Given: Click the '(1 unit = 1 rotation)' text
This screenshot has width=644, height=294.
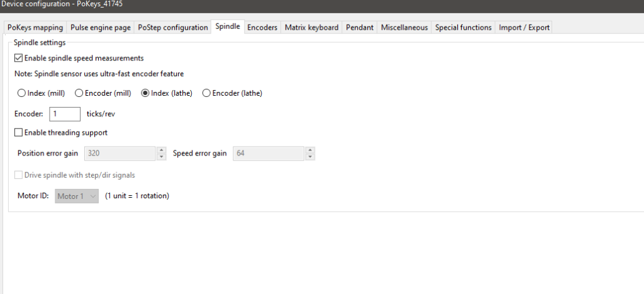Looking at the screenshot, I should [x=137, y=196].
